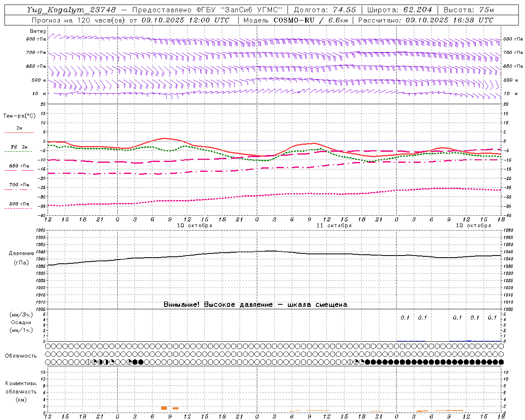Click the Ветер wind panel label
This screenshot has width=525, height=420.
38,31
